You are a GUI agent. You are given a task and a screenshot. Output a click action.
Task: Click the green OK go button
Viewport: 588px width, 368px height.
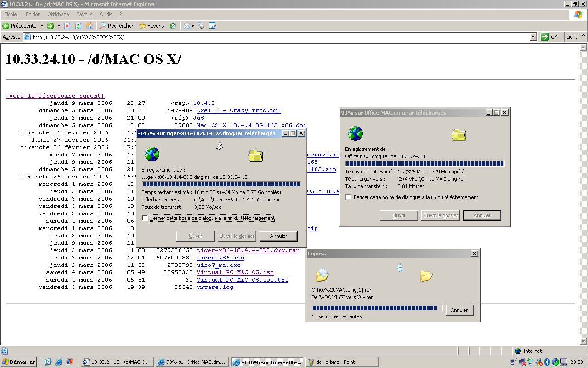pos(549,37)
